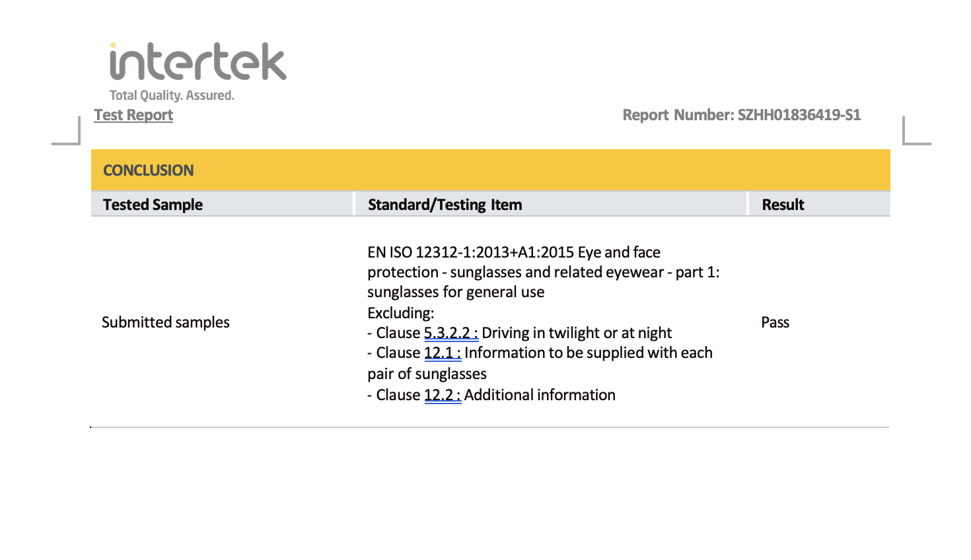This screenshot has height=560, width=971.
Task: Click the Report Number SZHH01836419-S1 text
Action: (741, 115)
